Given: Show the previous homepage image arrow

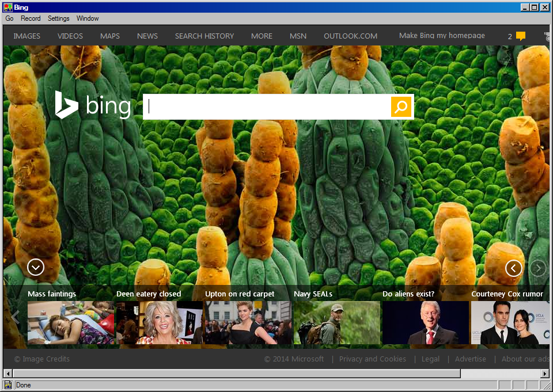Looking at the screenshot, I should [x=513, y=268].
